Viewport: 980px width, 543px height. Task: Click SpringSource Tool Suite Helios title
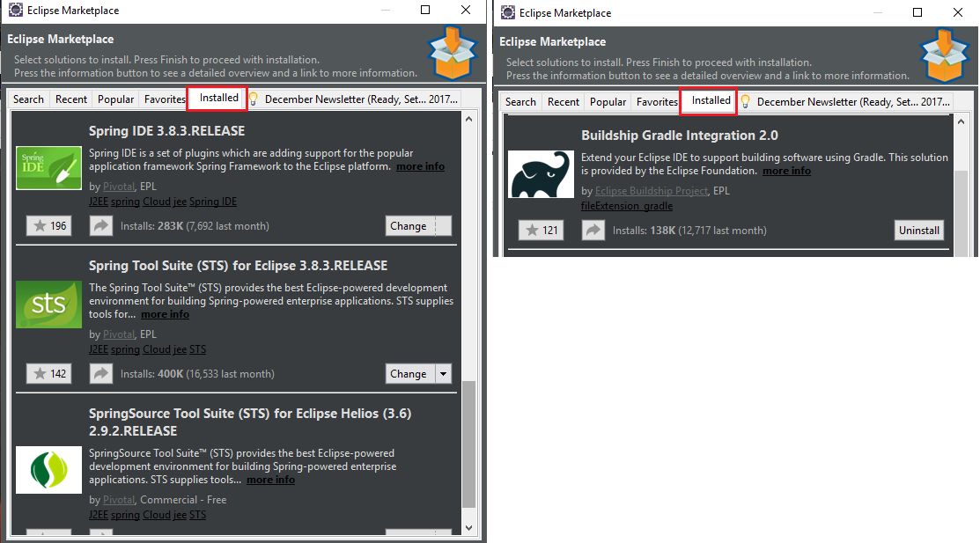(x=250, y=422)
